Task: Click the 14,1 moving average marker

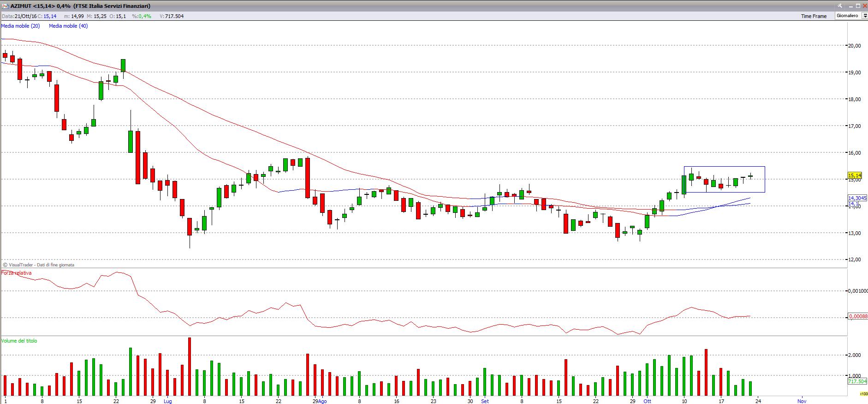Action: 854,204
